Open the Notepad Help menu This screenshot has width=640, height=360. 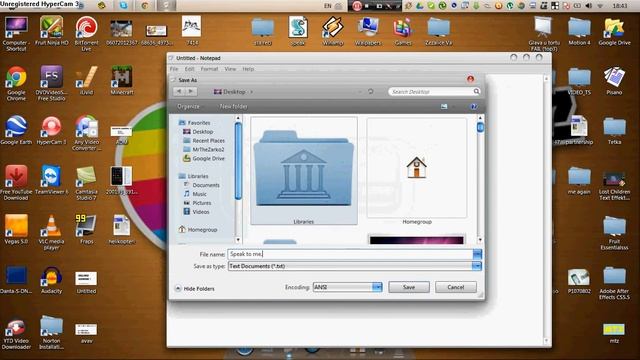point(248,69)
